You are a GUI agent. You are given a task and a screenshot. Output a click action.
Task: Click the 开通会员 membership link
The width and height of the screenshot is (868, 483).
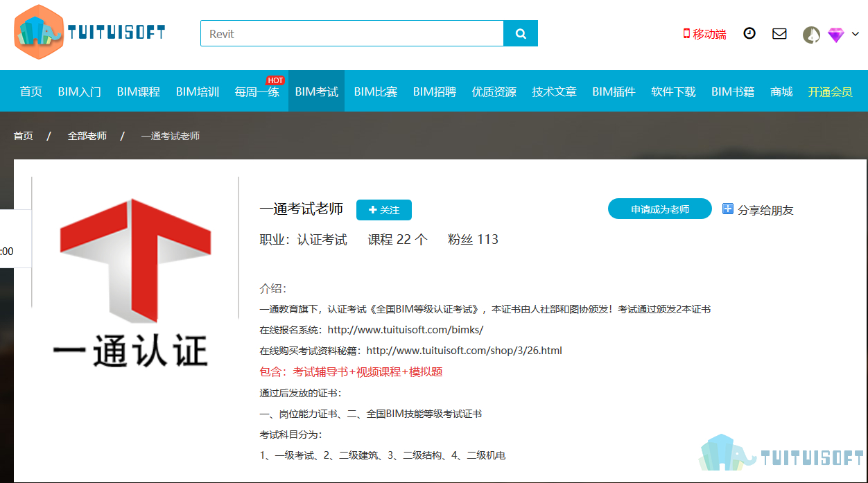click(830, 91)
